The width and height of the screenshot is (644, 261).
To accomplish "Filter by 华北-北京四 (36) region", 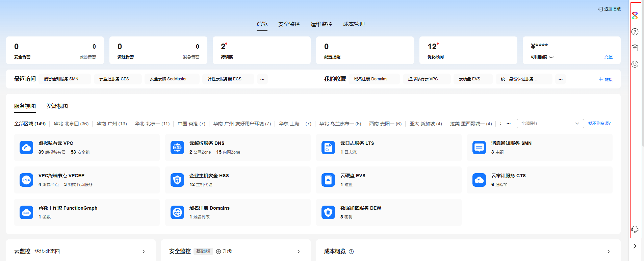I will click(71, 124).
